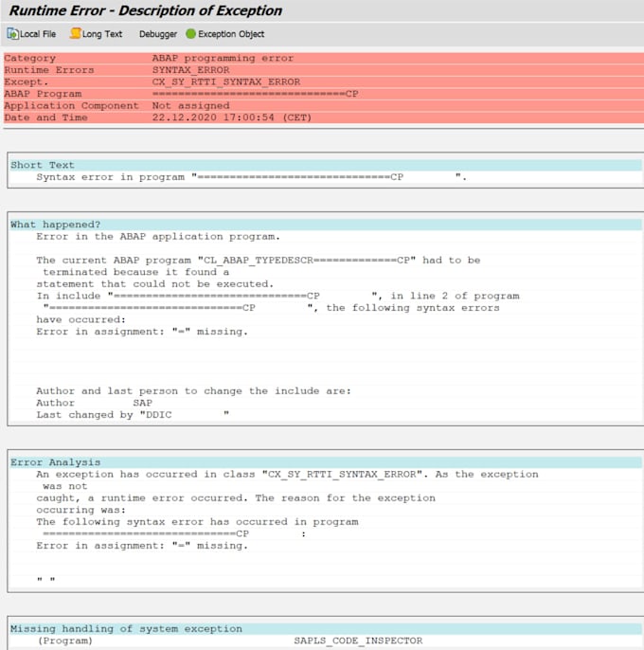Image resolution: width=644 pixels, height=650 pixels.
Task: Click the Long Text label
Action: 102,34
